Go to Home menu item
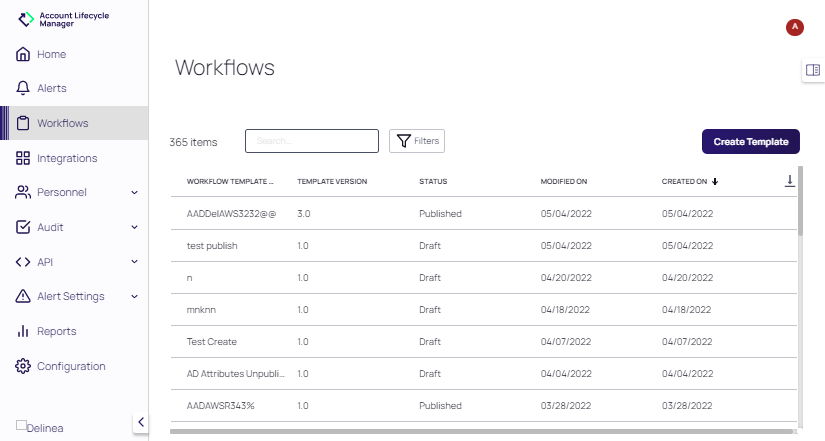Viewport: 825px width, 441px height. 74,54
